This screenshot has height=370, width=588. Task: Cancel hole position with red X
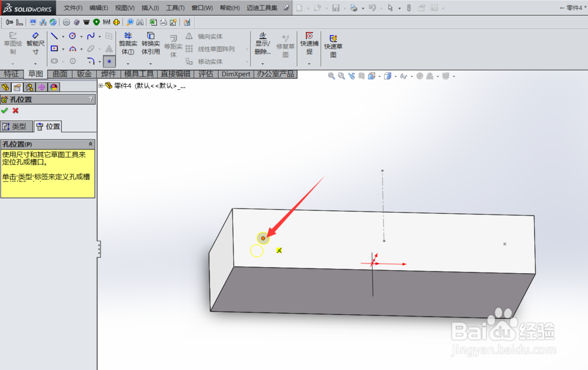(x=15, y=110)
